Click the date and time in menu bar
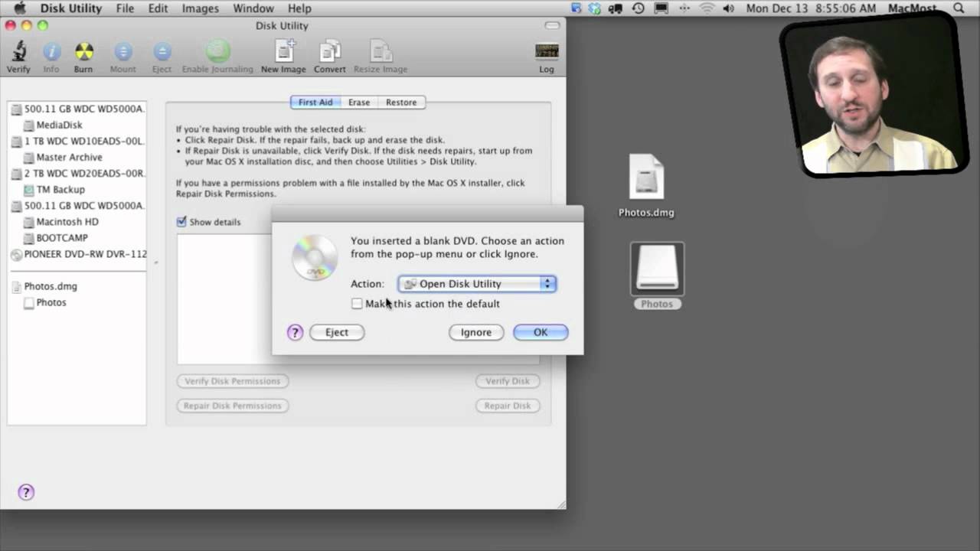980x551 pixels. coord(811,8)
